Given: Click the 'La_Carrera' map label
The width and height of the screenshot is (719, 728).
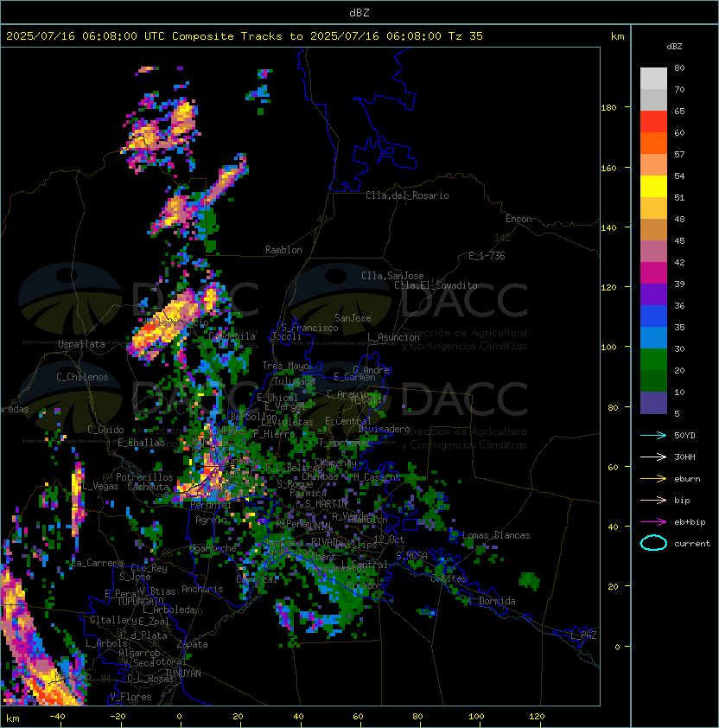Looking at the screenshot, I should pyautogui.click(x=98, y=563).
